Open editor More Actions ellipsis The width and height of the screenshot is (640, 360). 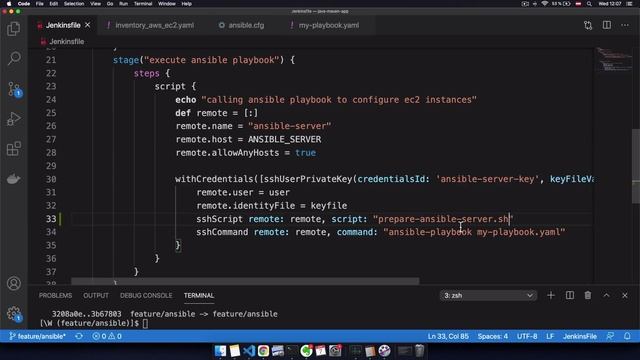625,25
